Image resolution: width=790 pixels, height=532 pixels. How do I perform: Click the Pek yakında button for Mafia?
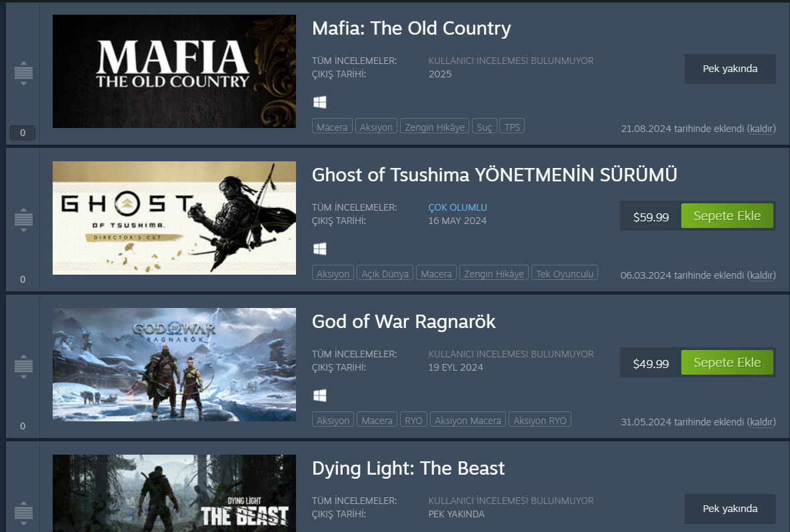730,69
